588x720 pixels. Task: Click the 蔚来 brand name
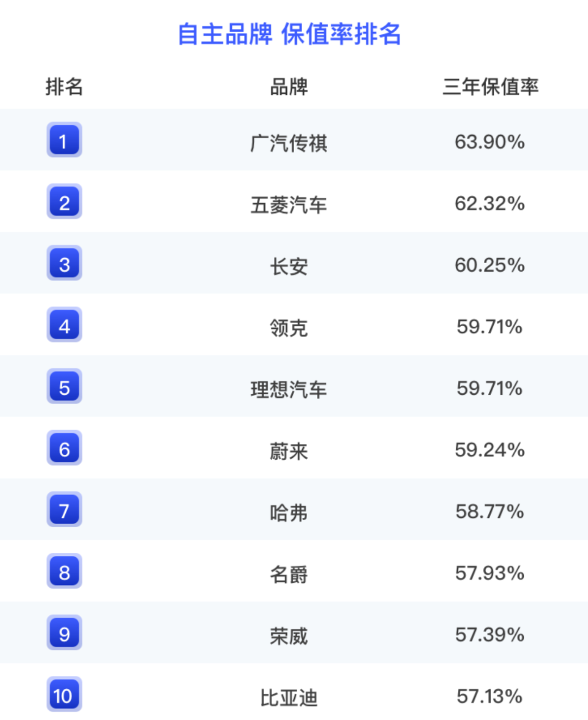(x=289, y=451)
